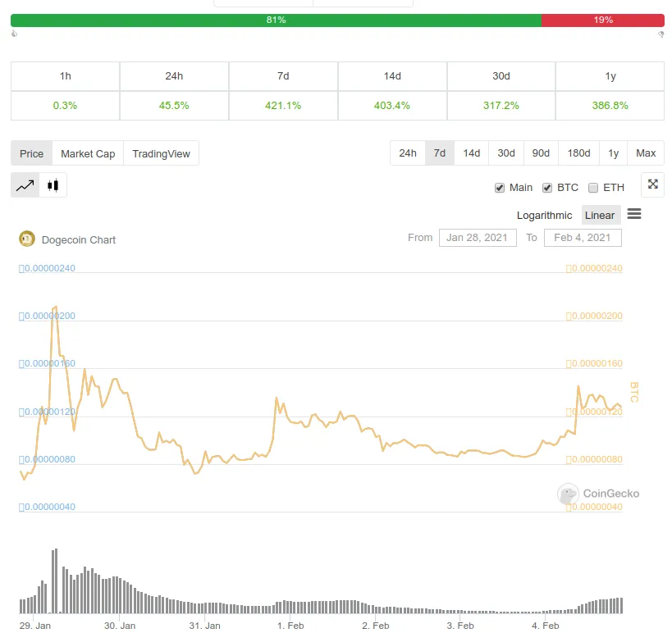The image size is (672, 642).
Task: Switch to the Price tab
Action: click(32, 153)
